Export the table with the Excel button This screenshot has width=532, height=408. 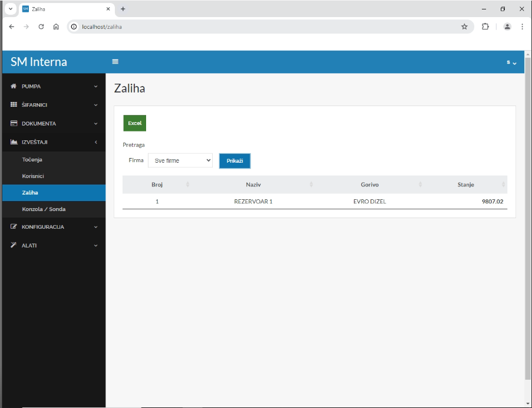coord(134,123)
